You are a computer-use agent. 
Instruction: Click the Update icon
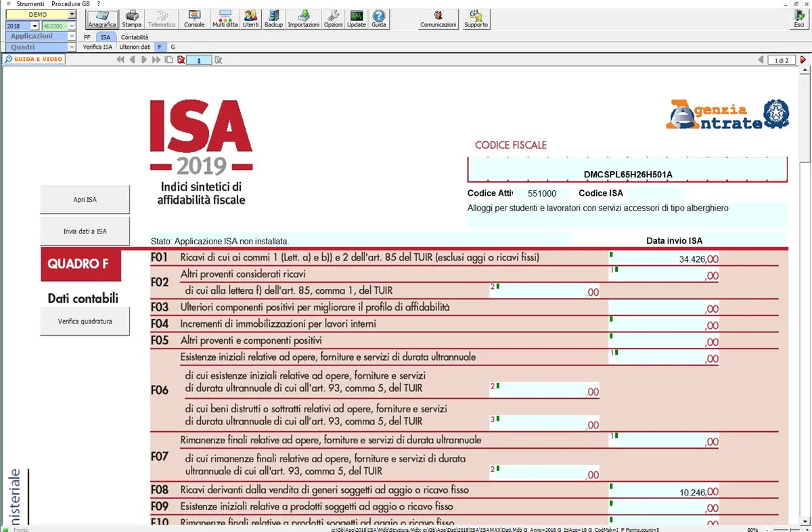(356, 19)
